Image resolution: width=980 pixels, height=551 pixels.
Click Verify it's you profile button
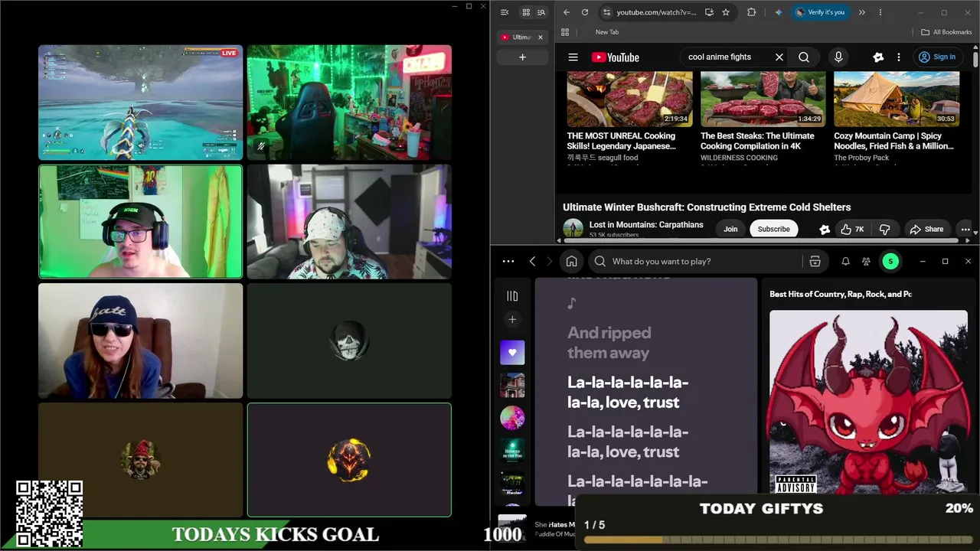pos(820,12)
